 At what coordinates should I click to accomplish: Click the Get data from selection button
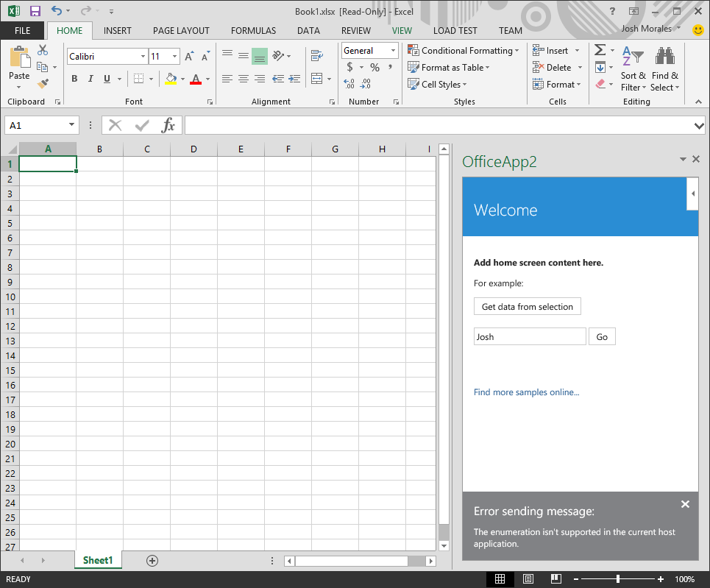coord(527,306)
